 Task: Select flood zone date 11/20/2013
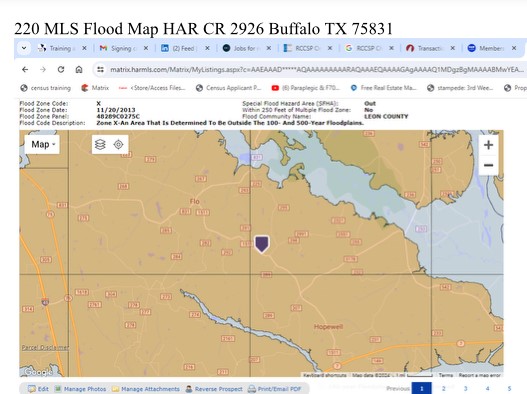point(116,110)
